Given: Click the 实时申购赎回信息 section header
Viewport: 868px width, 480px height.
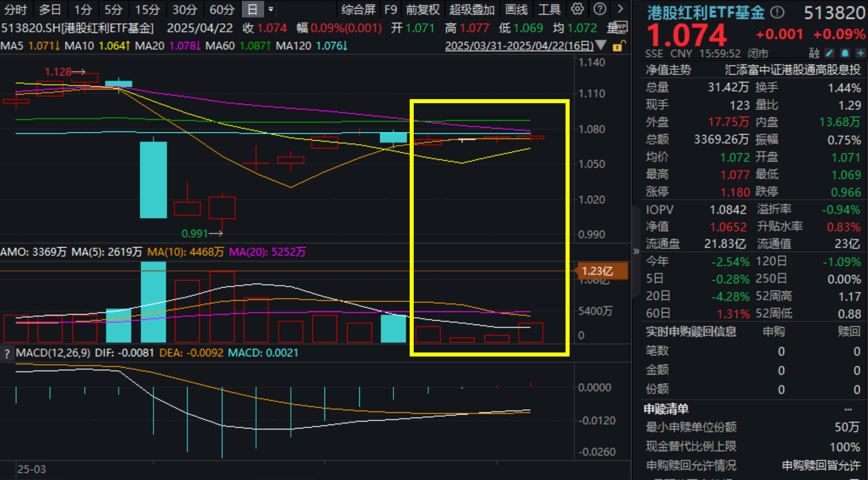Looking at the screenshot, I should (x=691, y=332).
